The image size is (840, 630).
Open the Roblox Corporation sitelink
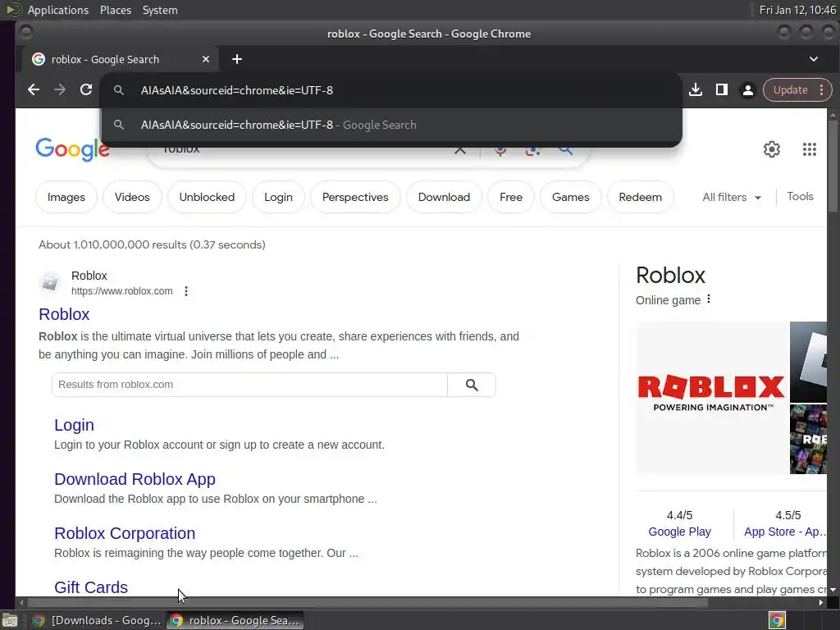pos(125,533)
